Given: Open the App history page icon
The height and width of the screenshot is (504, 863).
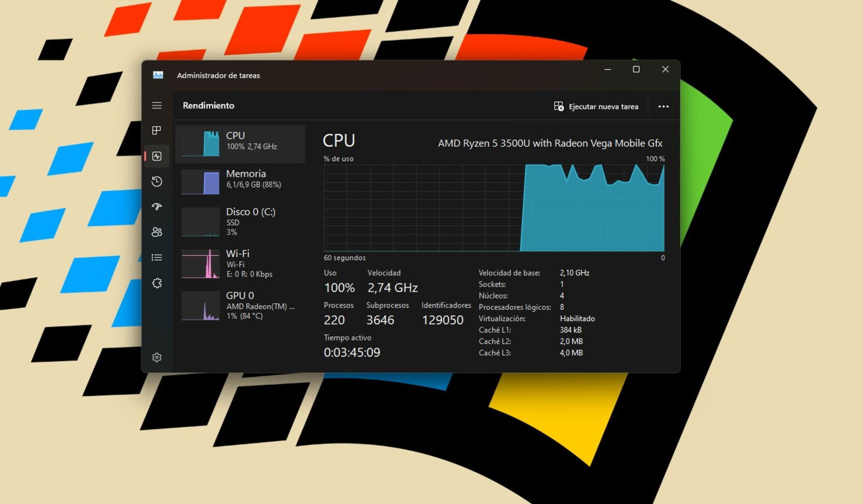Looking at the screenshot, I should [157, 182].
